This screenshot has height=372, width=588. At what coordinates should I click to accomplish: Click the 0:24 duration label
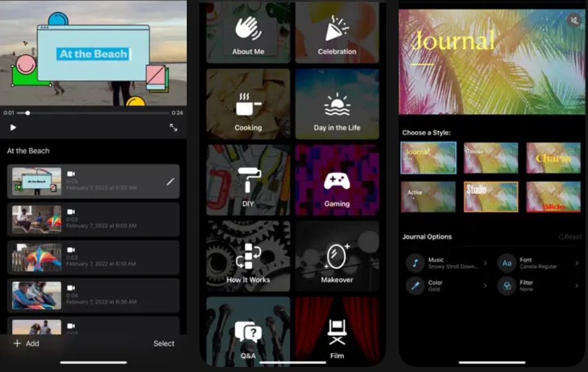177,113
